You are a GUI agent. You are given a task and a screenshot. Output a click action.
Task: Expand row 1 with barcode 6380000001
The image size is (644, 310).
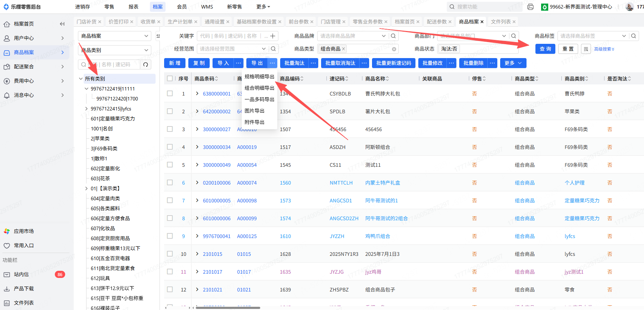pos(197,93)
